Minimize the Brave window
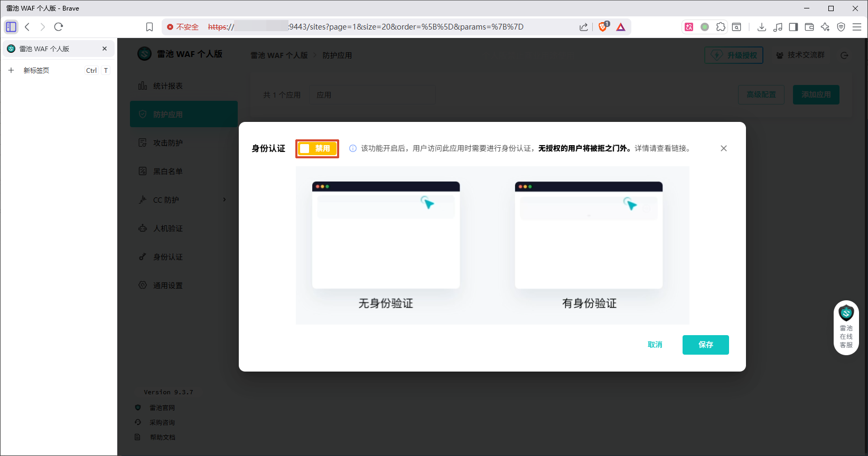 [807, 8]
